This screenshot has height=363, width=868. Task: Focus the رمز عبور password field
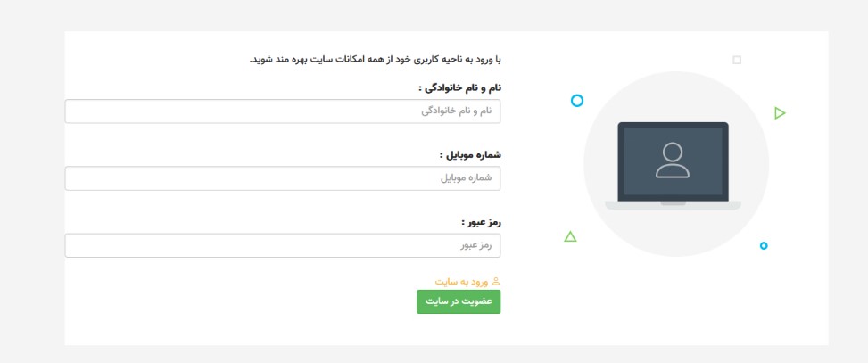pyautogui.click(x=283, y=245)
